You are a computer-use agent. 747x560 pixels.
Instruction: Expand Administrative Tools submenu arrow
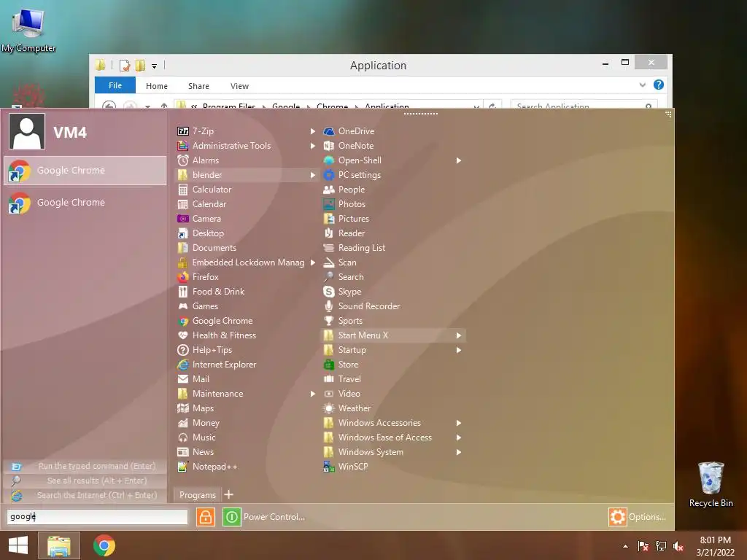pyautogui.click(x=312, y=146)
